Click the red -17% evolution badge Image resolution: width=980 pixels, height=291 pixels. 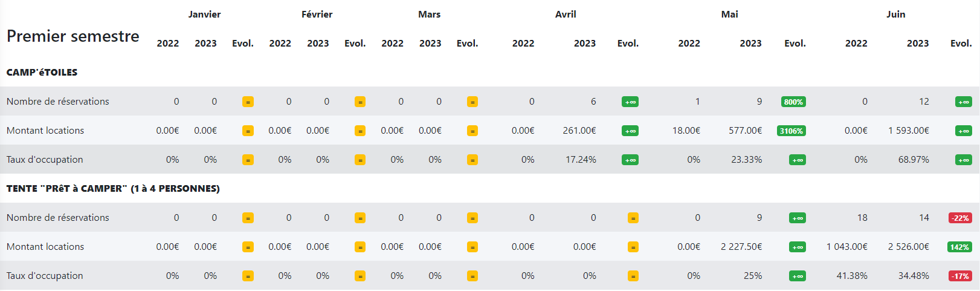960,276
